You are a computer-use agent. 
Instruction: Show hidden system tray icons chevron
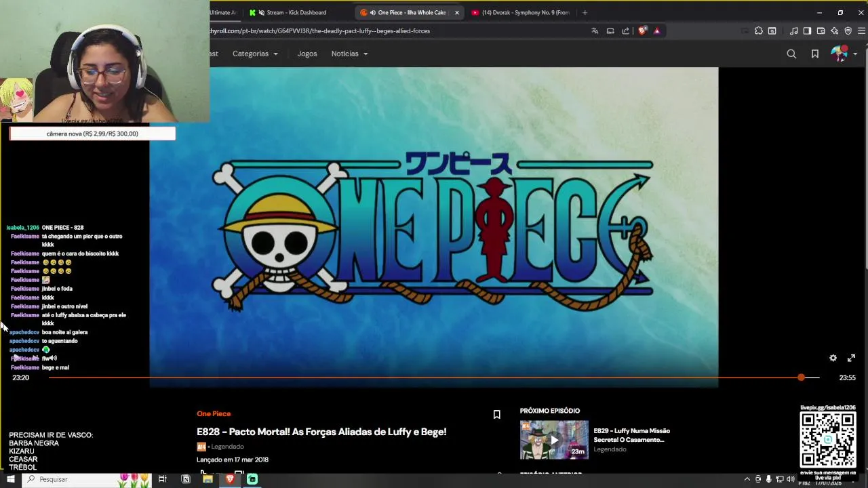pyautogui.click(x=747, y=479)
